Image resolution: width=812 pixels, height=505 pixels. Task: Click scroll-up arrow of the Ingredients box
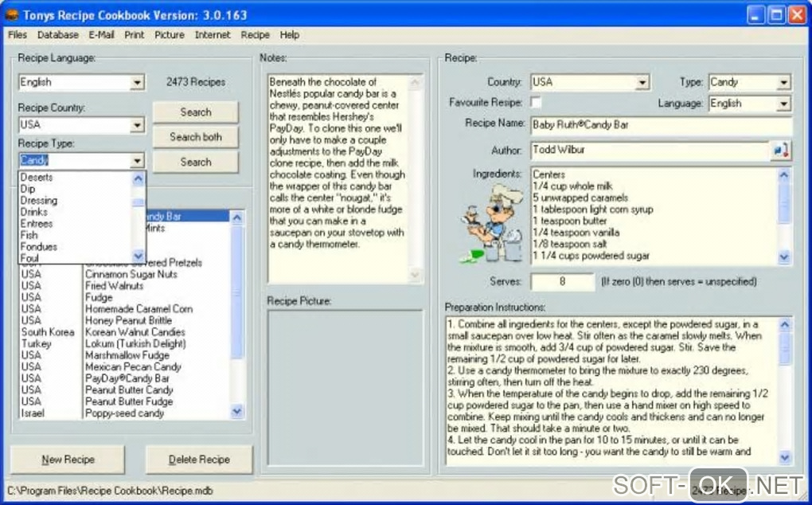tap(784, 175)
